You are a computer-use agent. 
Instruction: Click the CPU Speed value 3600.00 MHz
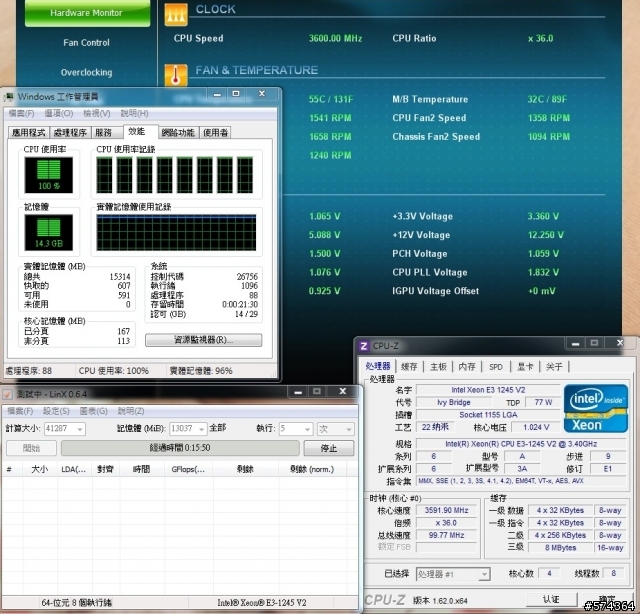pos(336,38)
